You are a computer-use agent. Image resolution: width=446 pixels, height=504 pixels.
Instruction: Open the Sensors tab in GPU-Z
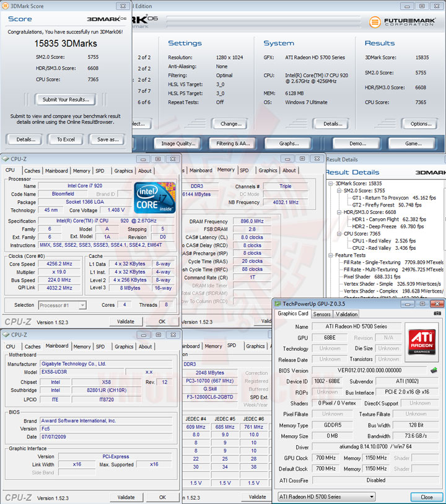tap(321, 314)
